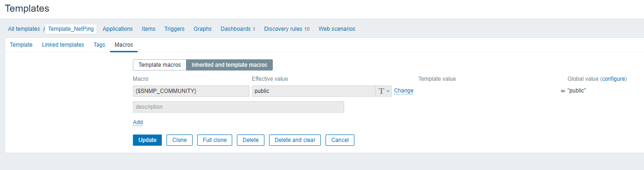Viewport: 644px width, 170px height.
Task: Open the Macros tab
Action: point(124,45)
